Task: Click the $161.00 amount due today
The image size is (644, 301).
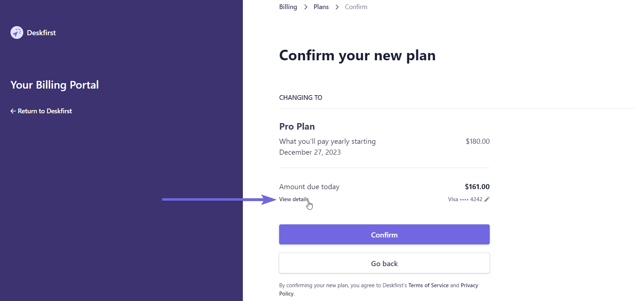Action: point(477,187)
